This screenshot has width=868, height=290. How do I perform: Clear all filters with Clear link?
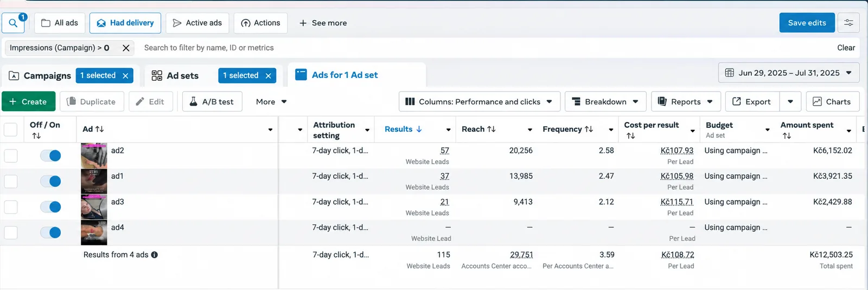coord(846,48)
